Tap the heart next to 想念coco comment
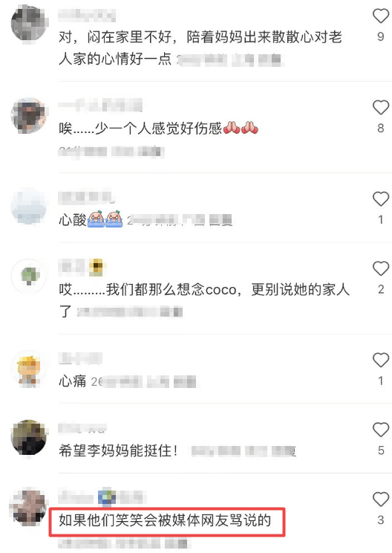This screenshot has width=392, height=553. 380,268
